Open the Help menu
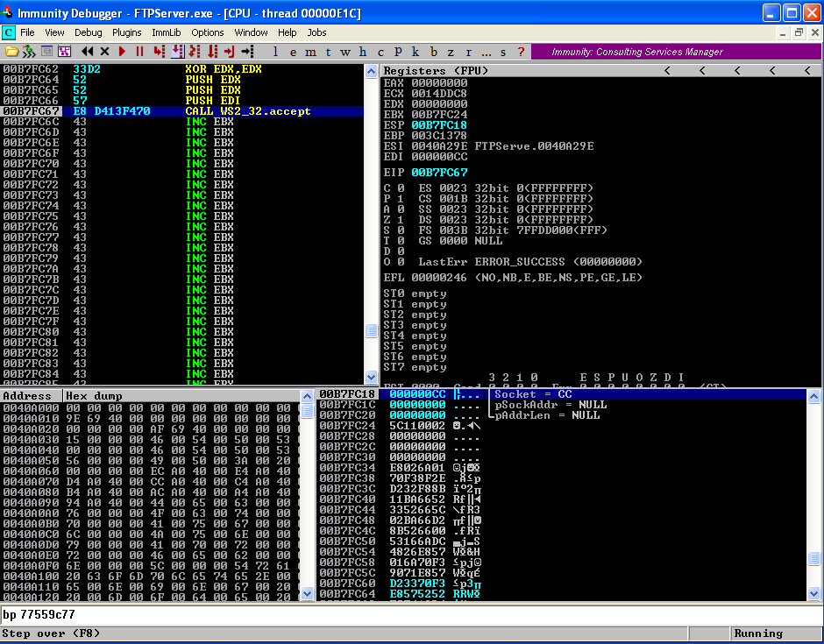 click(287, 32)
